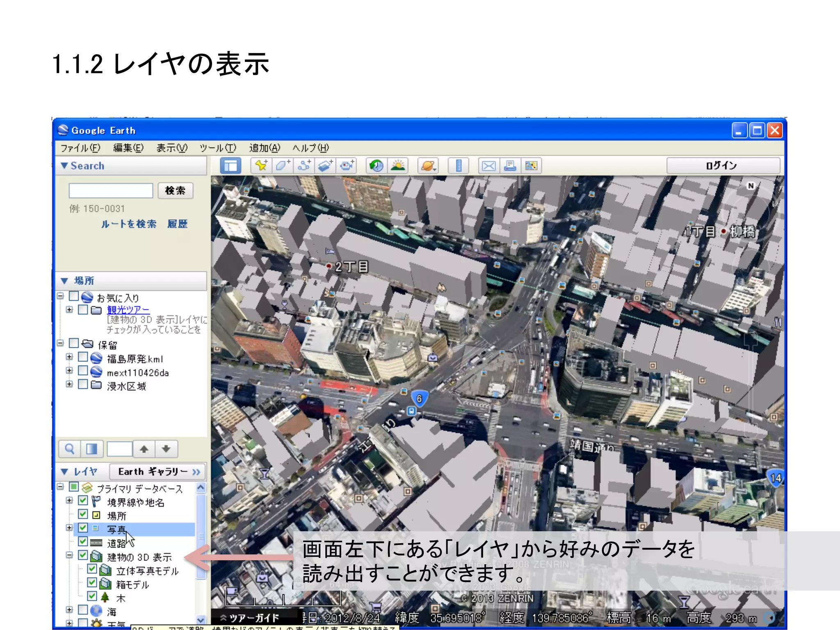
Task: Open the Earth ギャラリー button
Action: 157,472
